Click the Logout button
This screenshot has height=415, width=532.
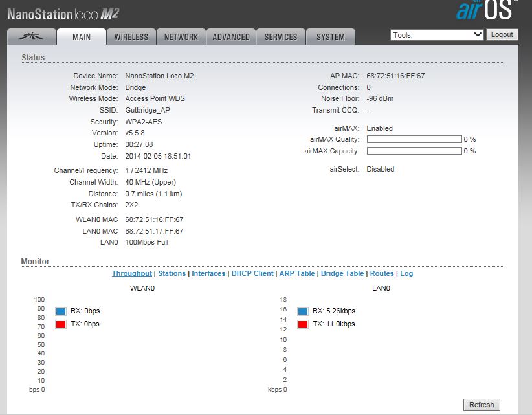[502, 34]
